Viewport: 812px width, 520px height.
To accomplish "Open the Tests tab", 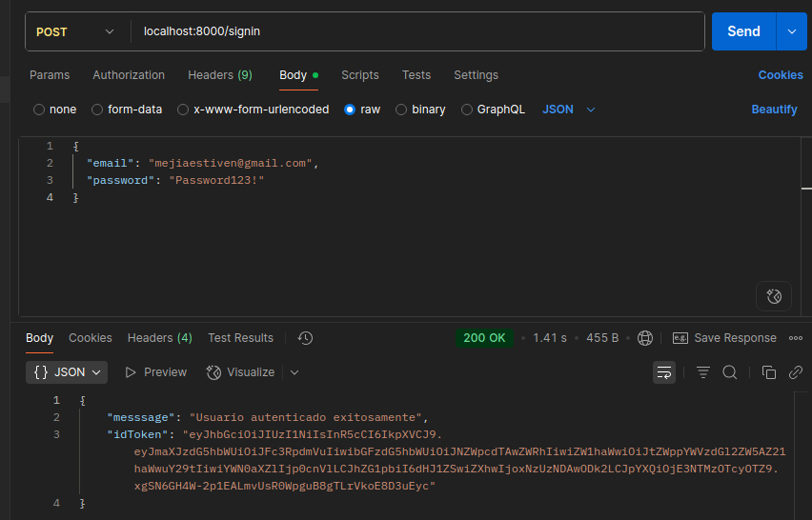I will pyautogui.click(x=416, y=75).
